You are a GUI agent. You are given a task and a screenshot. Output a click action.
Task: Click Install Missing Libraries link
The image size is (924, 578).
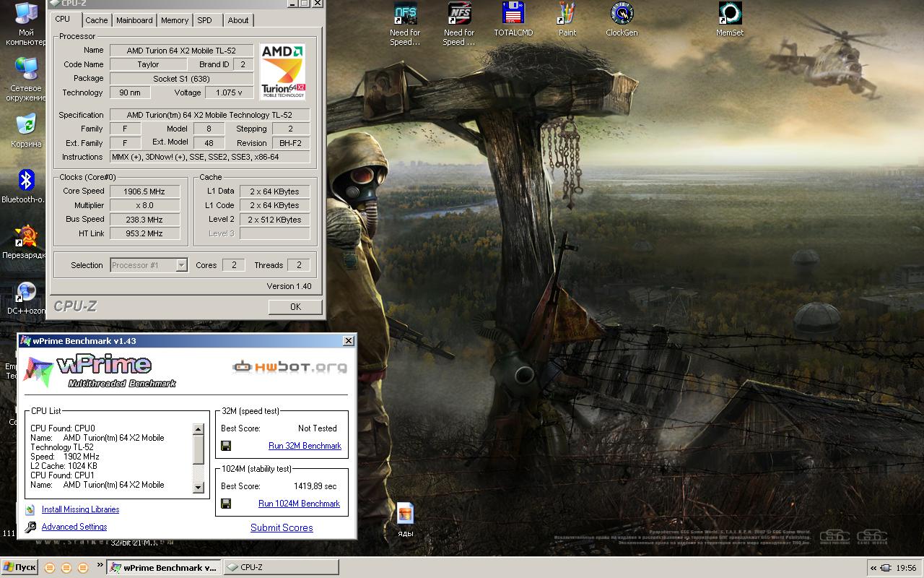click(x=80, y=509)
